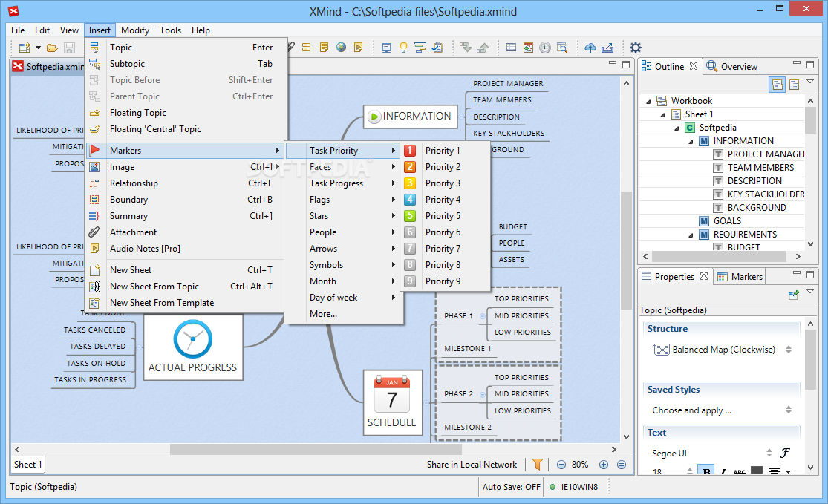Choose Floating Topic from Insert menu
The width and height of the screenshot is (828, 504).
(186, 112)
